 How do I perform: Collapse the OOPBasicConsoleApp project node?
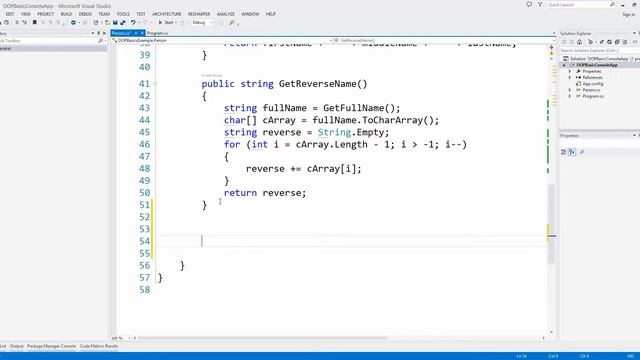point(564,65)
